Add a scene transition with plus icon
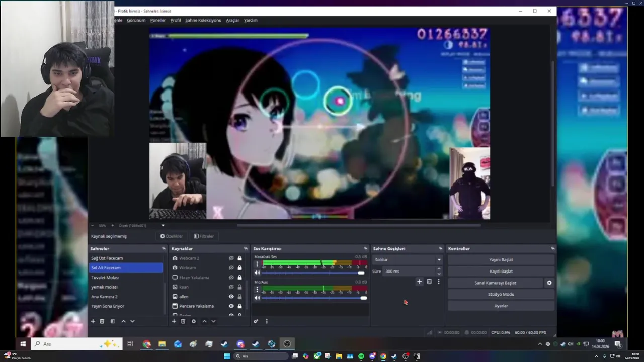 tap(419, 282)
